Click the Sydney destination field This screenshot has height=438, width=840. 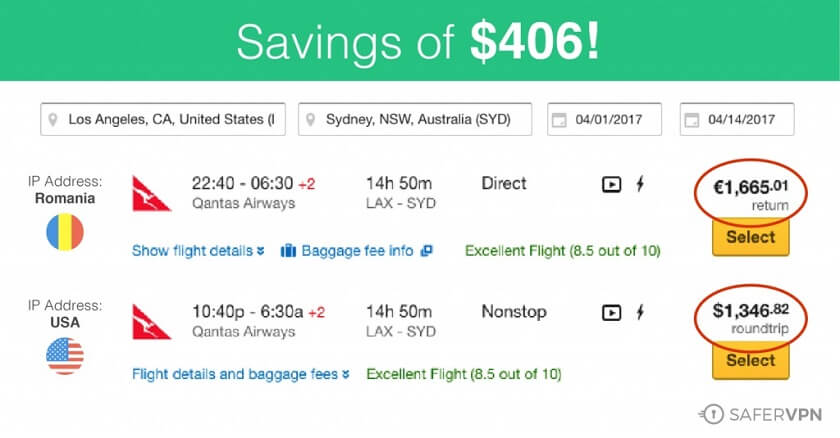click(x=415, y=119)
